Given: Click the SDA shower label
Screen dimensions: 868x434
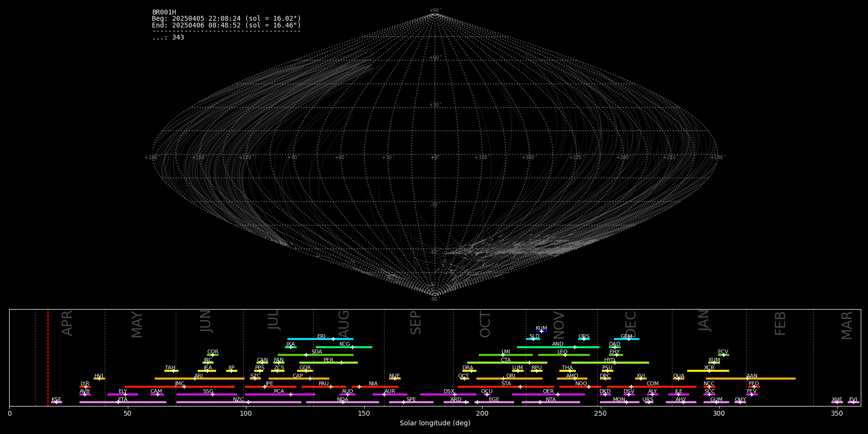Looking at the screenshot, I should pos(317,352).
